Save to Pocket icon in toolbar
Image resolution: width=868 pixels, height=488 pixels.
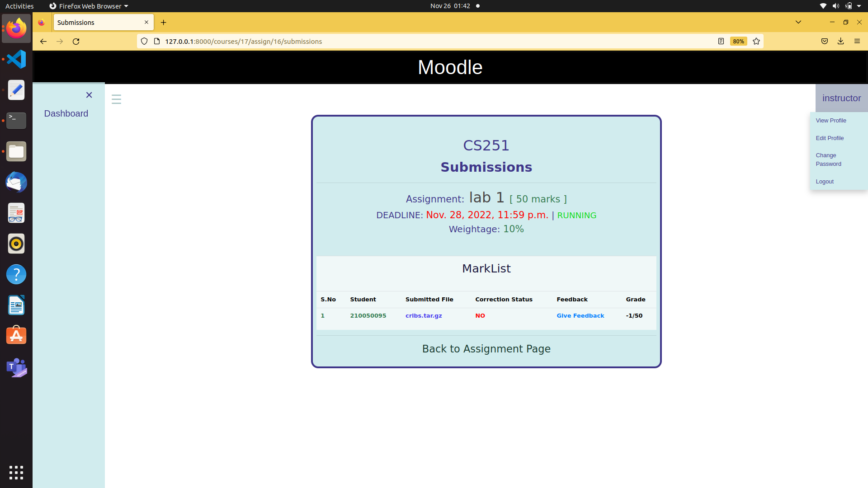click(825, 41)
